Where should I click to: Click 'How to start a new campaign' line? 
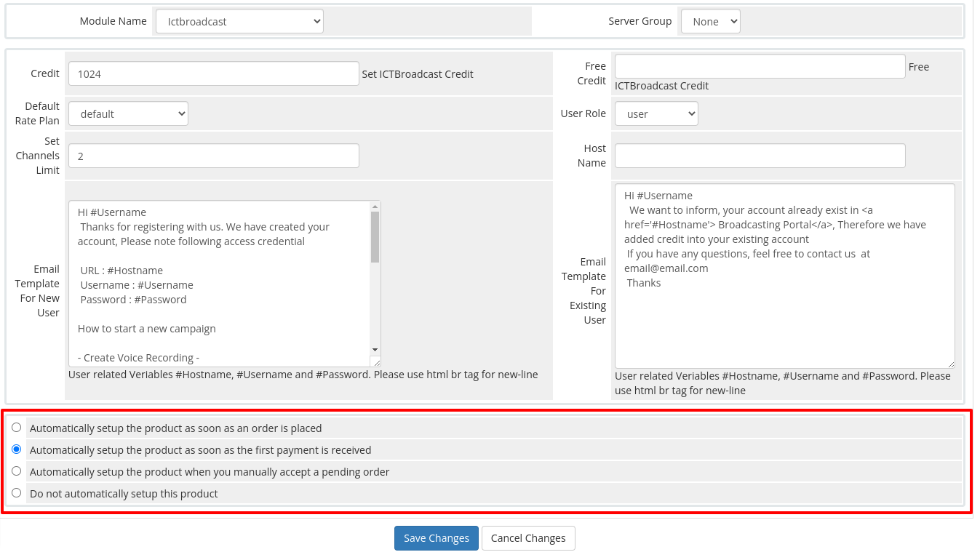(x=147, y=329)
